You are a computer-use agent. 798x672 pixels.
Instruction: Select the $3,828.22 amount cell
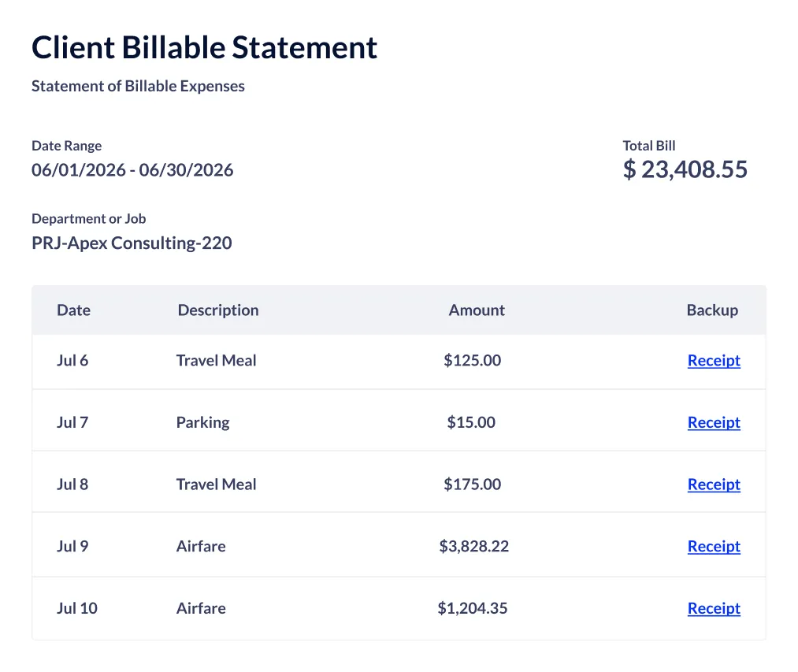pos(473,546)
